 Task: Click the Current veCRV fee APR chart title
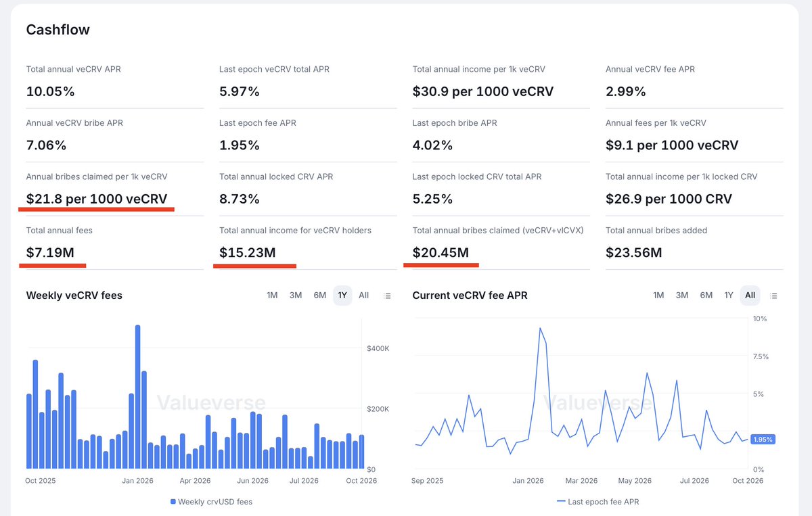pyautogui.click(x=470, y=296)
